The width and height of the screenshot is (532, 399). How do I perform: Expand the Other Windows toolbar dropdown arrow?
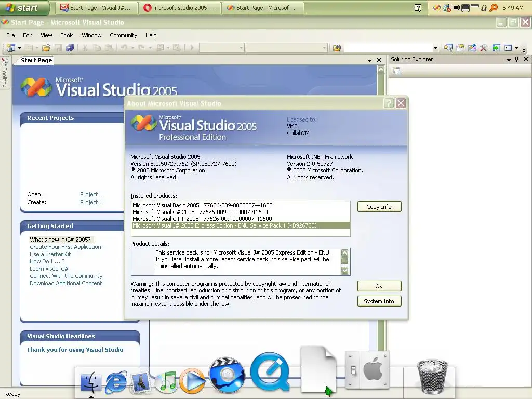point(517,48)
